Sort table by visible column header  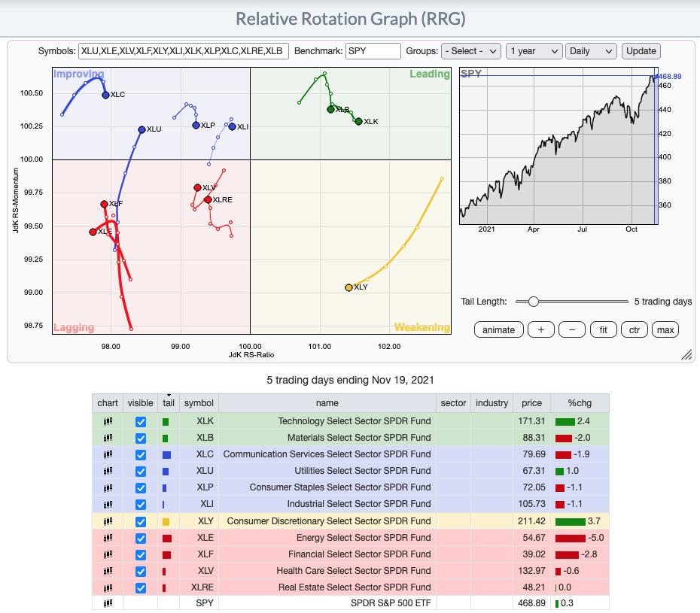point(140,403)
